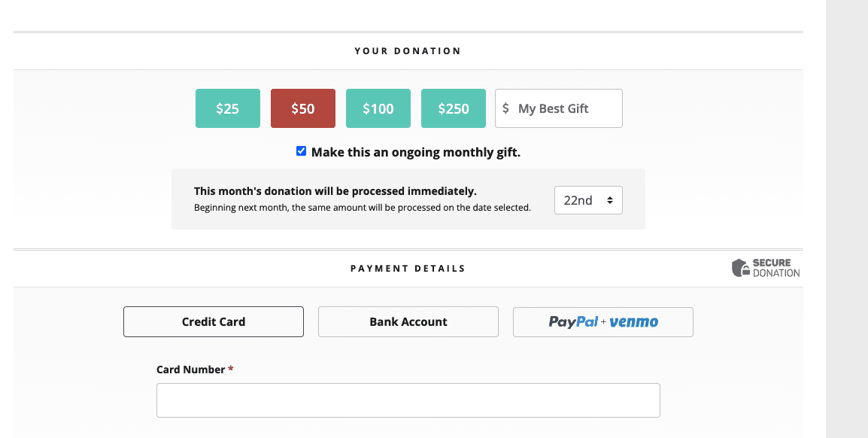Click the "YOUR DONATION" section heading

pyautogui.click(x=408, y=51)
